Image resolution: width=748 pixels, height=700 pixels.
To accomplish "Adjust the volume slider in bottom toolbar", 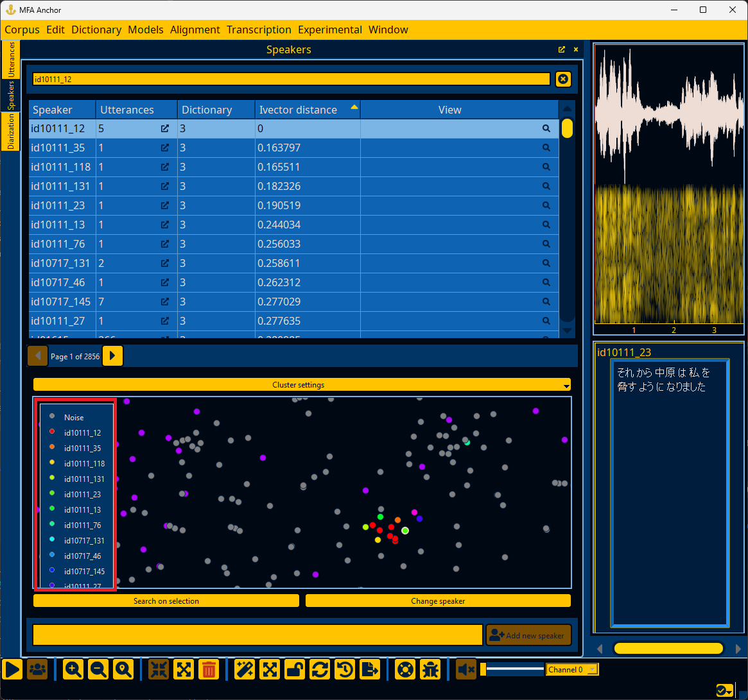I will (x=512, y=669).
